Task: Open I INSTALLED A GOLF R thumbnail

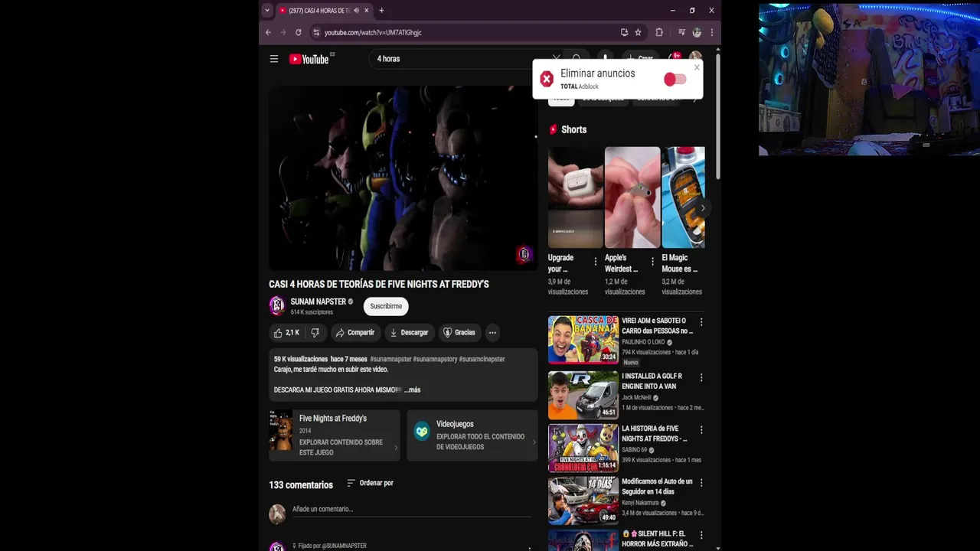Action: 583,395
